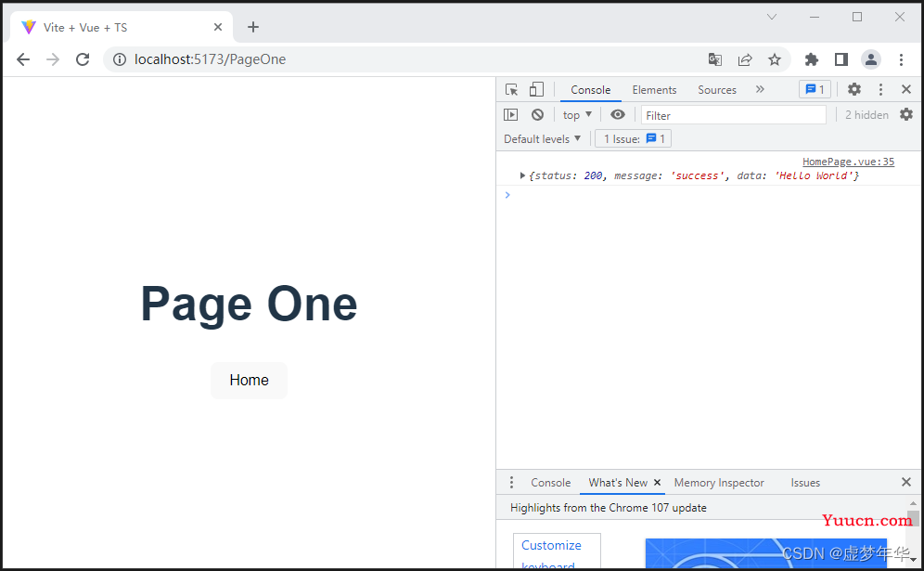Activate the inspect element picker
Viewport: 924px width, 571px height.
(x=511, y=90)
